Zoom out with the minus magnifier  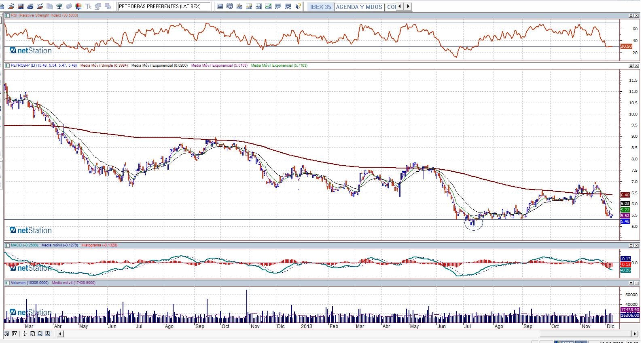click(40, 334)
